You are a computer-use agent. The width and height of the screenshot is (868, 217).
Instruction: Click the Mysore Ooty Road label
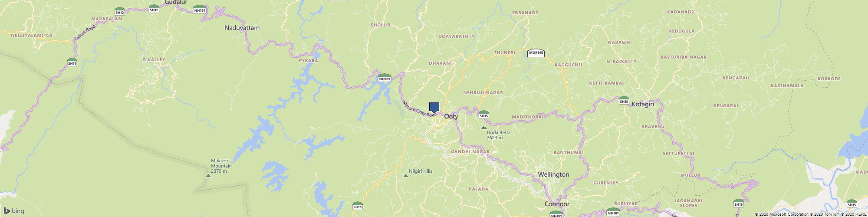click(x=419, y=108)
